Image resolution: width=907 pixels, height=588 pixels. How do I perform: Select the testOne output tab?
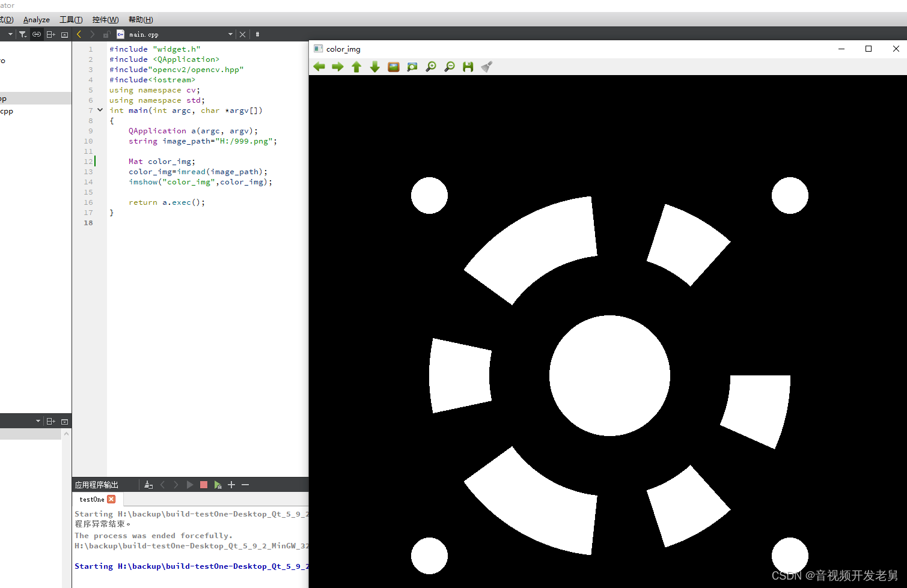pos(92,499)
